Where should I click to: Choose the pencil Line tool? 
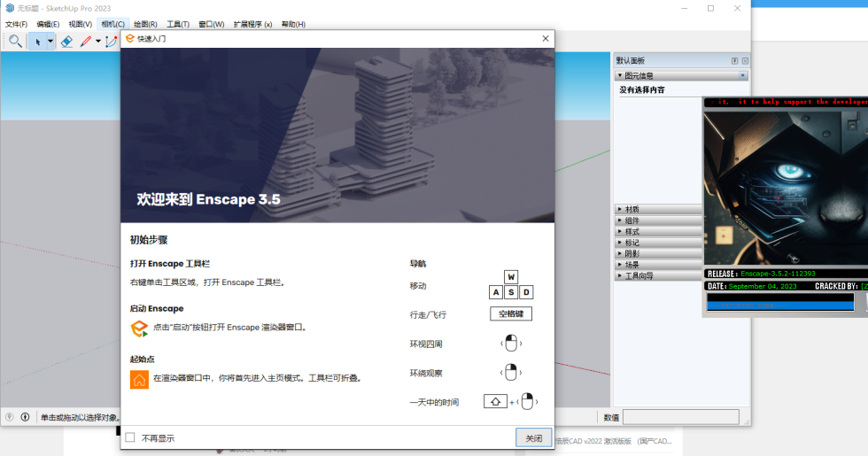click(86, 41)
